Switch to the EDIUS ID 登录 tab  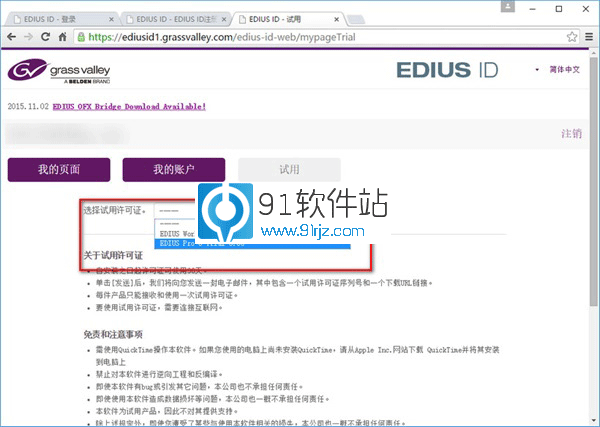point(55,18)
